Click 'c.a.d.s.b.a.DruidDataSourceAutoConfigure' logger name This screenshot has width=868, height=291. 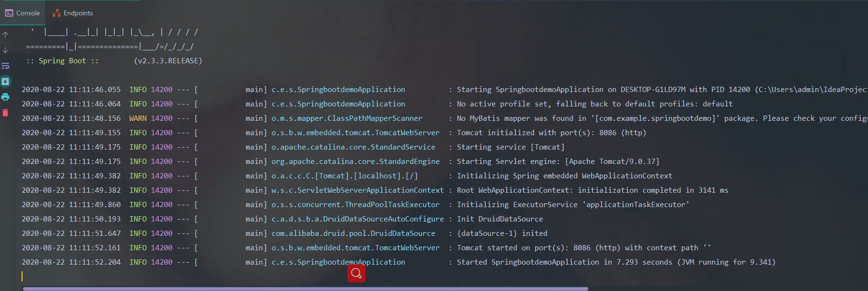pos(358,219)
